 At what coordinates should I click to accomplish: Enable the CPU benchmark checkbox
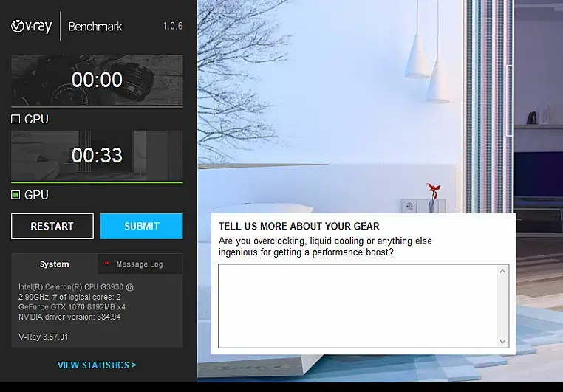[x=16, y=119]
